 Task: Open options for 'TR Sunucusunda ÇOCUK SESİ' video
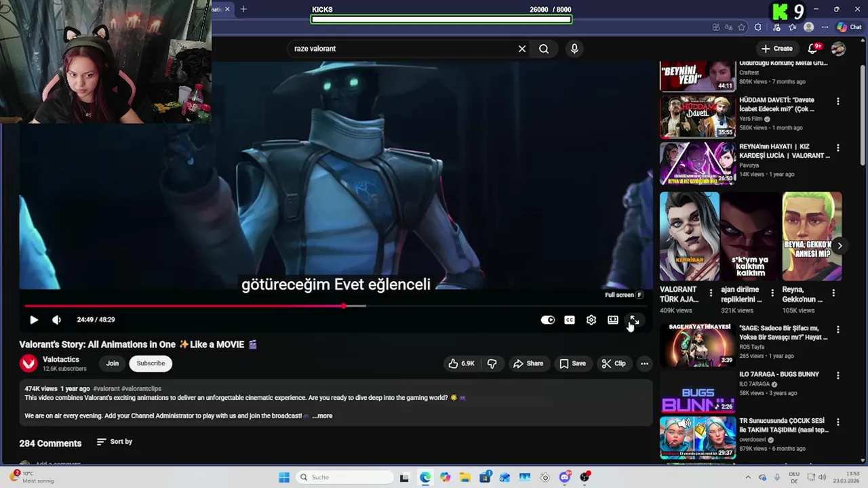(838, 422)
